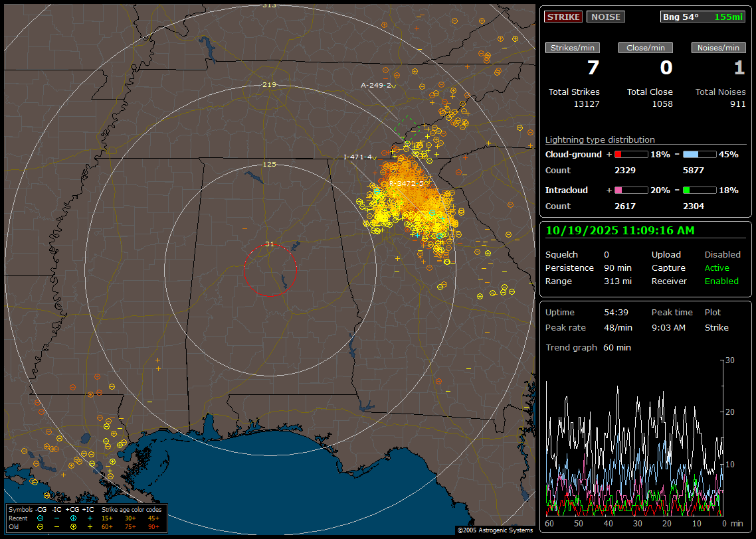Click the positive Cloud-ground red percentage bar

pyautogui.click(x=630, y=154)
